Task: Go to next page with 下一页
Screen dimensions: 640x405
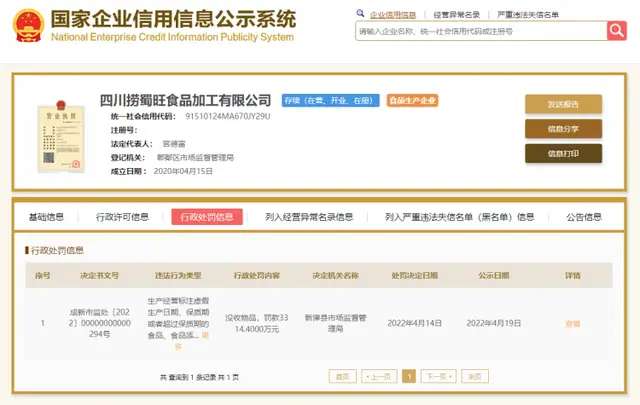Action: pos(435,377)
